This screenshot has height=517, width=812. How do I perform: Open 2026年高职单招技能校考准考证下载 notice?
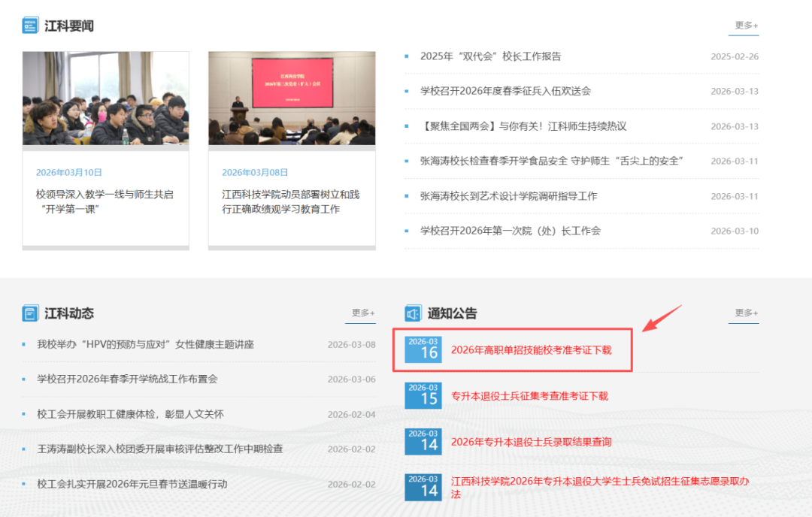click(x=531, y=349)
